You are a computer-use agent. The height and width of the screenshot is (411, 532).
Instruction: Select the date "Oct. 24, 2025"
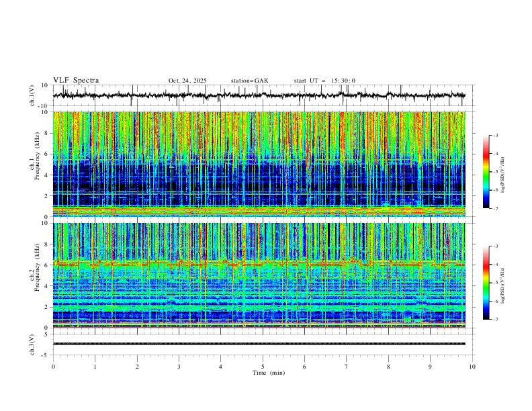(x=187, y=81)
